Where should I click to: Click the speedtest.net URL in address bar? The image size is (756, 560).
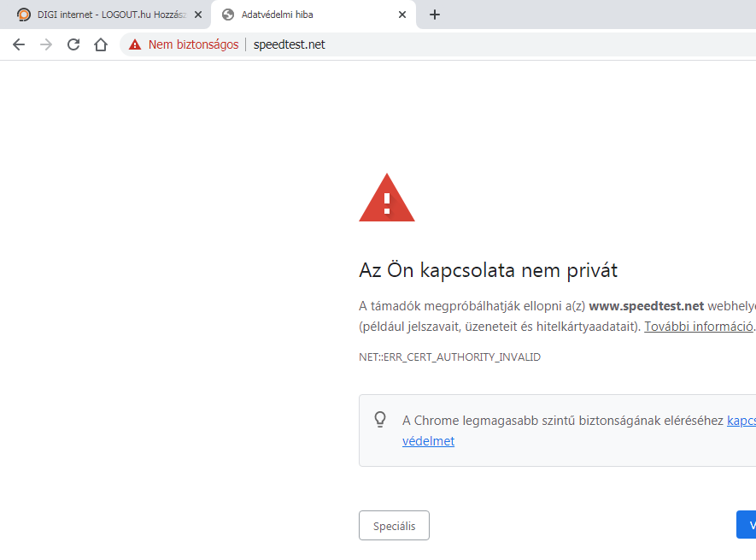(290, 44)
